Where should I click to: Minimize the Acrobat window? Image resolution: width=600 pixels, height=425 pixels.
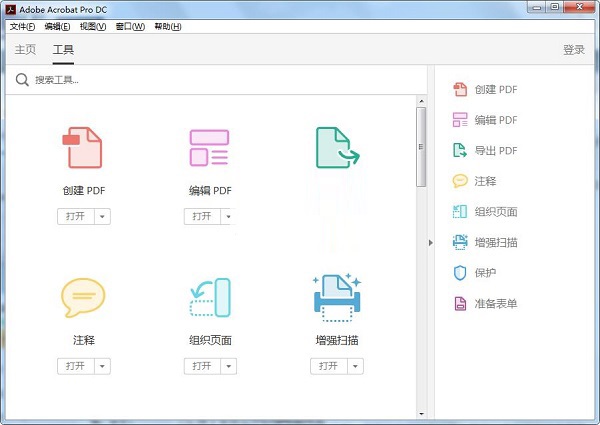(x=537, y=7)
